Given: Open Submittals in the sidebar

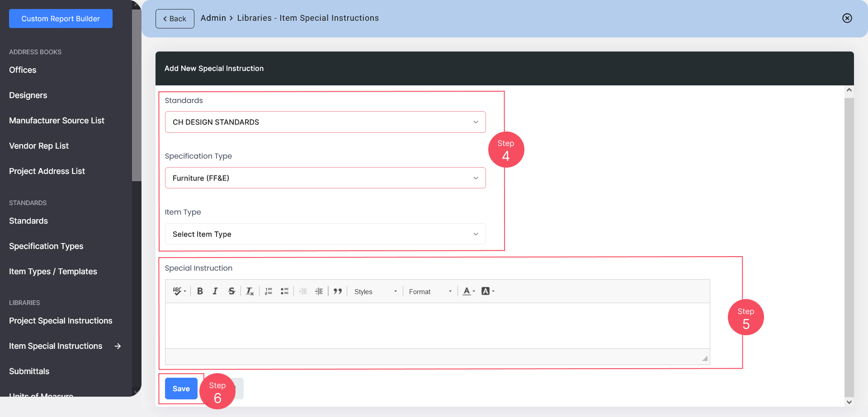Looking at the screenshot, I should [x=29, y=371].
